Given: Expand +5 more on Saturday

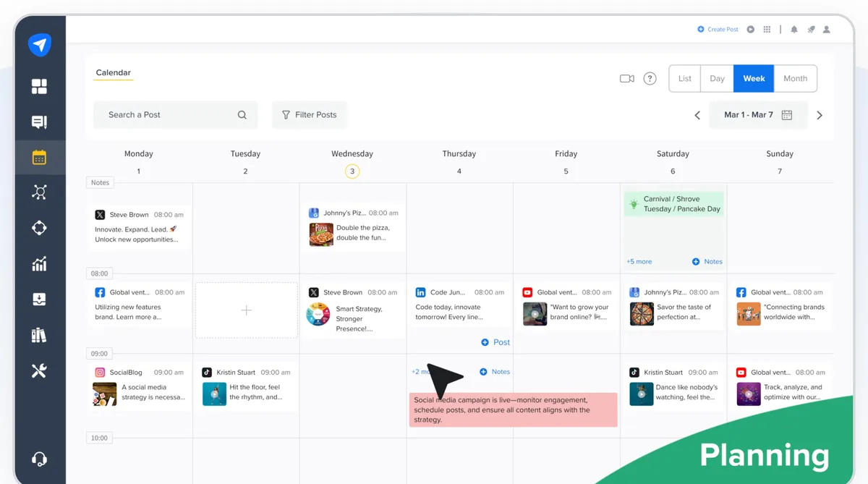Looking at the screenshot, I should [x=639, y=262].
